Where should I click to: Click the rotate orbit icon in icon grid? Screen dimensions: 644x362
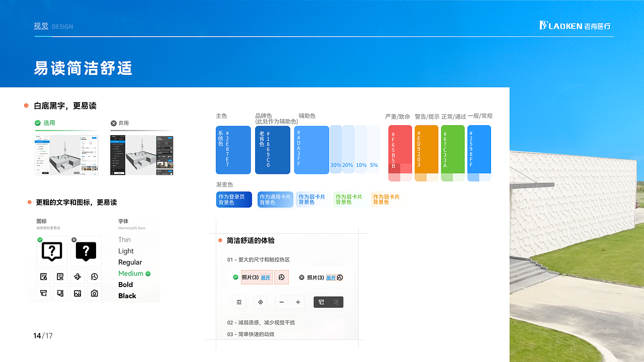tap(77, 277)
